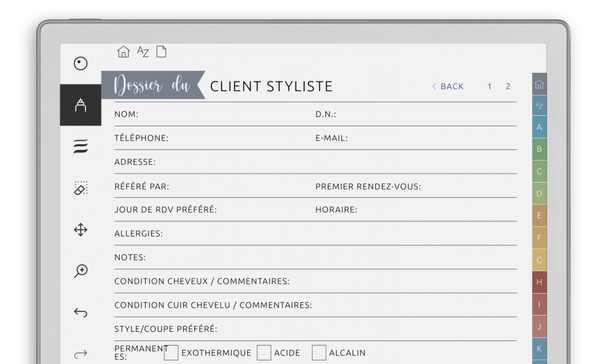The image size is (607, 364).
Task: Check the ALCALIN checkbox
Action: (x=319, y=353)
